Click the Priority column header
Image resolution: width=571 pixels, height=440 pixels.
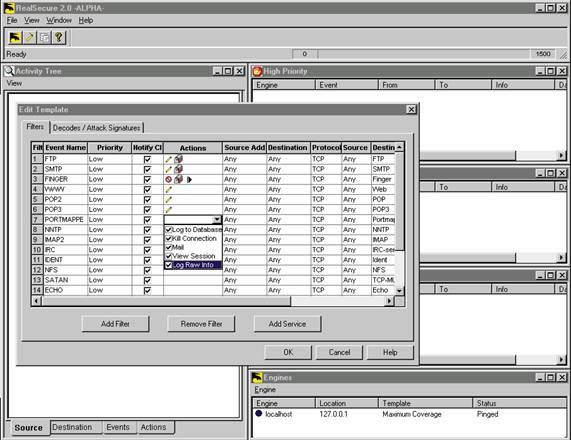click(x=110, y=148)
